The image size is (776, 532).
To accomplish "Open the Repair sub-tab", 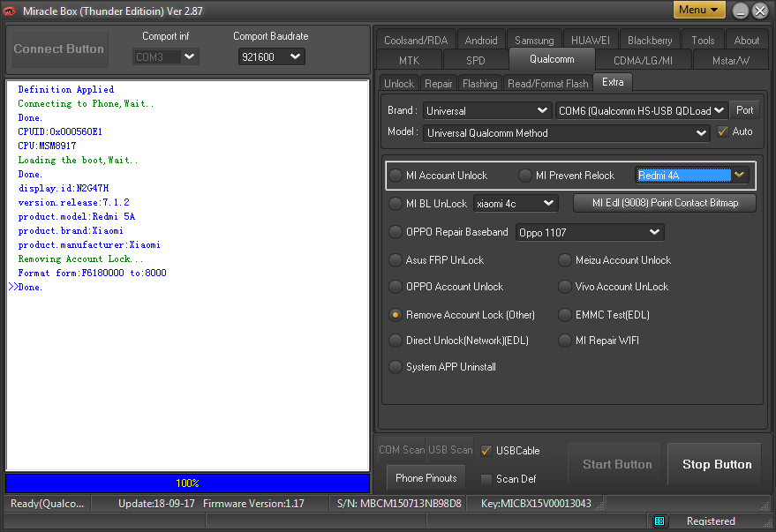I will pos(439,84).
